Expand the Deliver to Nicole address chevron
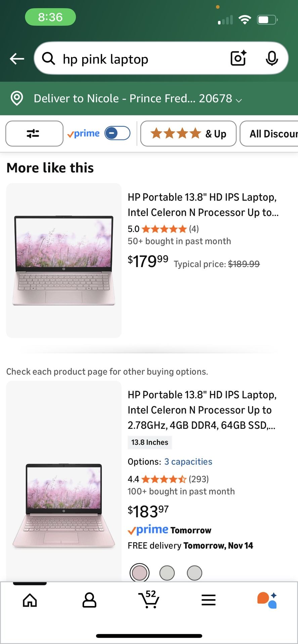The image size is (298, 644). pyautogui.click(x=239, y=100)
